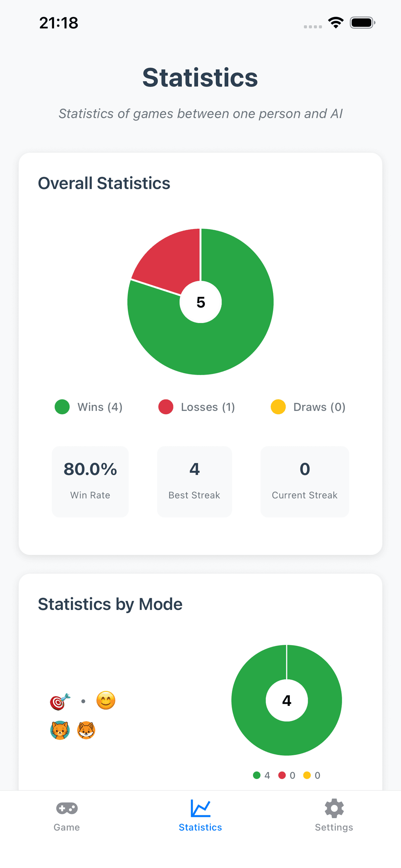Switch to the Settings tab label
Screen dimensions: 401x868
point(334,827)
